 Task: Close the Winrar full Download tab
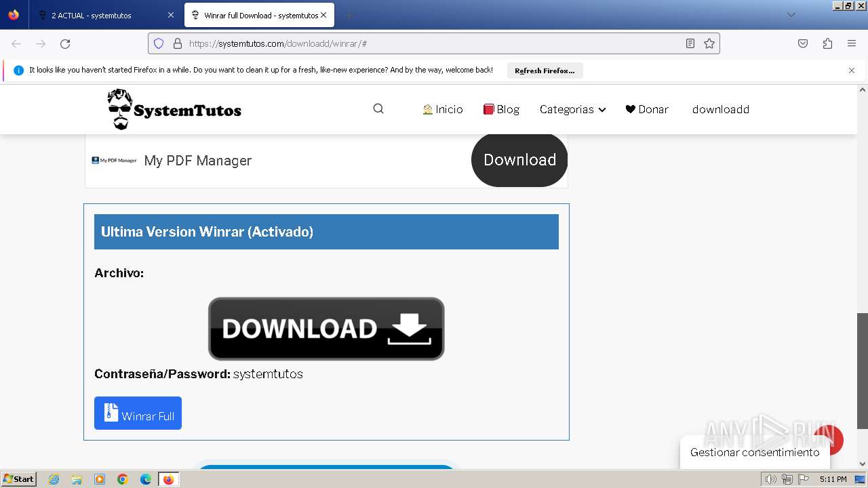click(323, 15)
